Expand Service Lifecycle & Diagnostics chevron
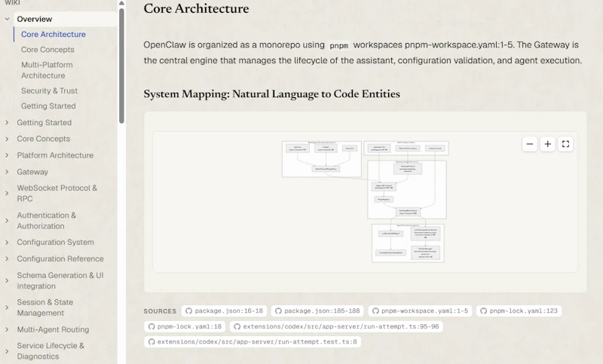603x364 pixels. pos(7,351)
